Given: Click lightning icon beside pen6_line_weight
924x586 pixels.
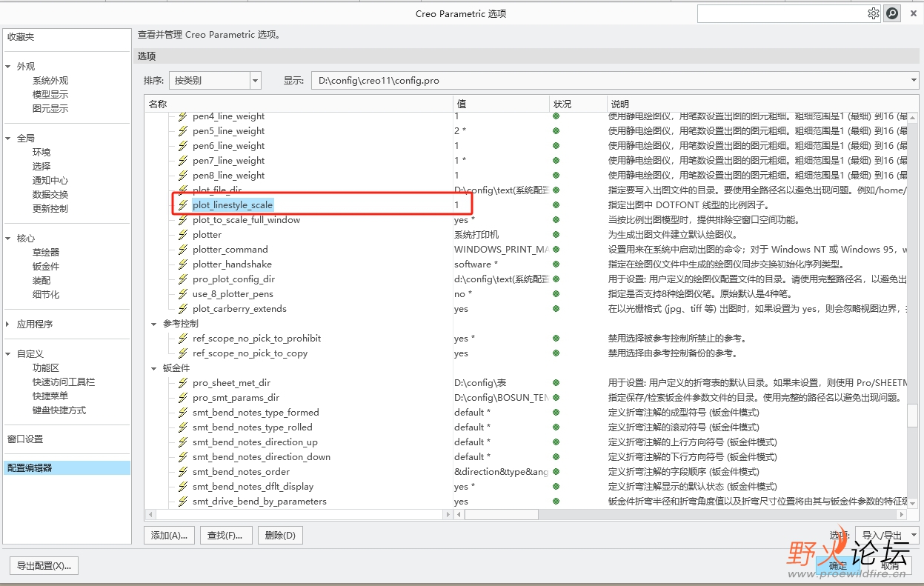Looking at the screenshot, I should click(183, 146).
